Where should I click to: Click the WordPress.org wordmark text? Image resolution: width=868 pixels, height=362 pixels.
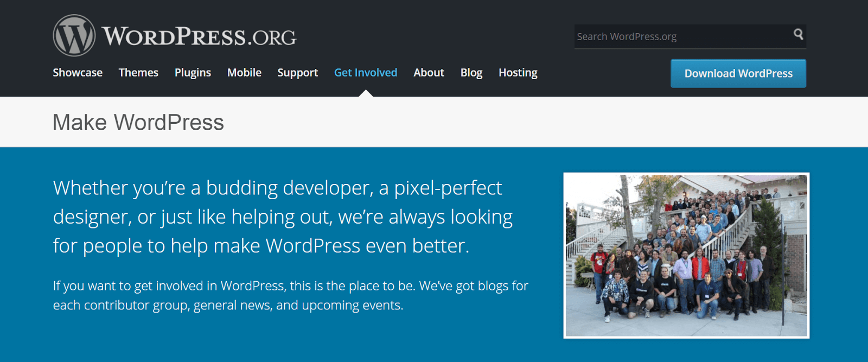199,37
